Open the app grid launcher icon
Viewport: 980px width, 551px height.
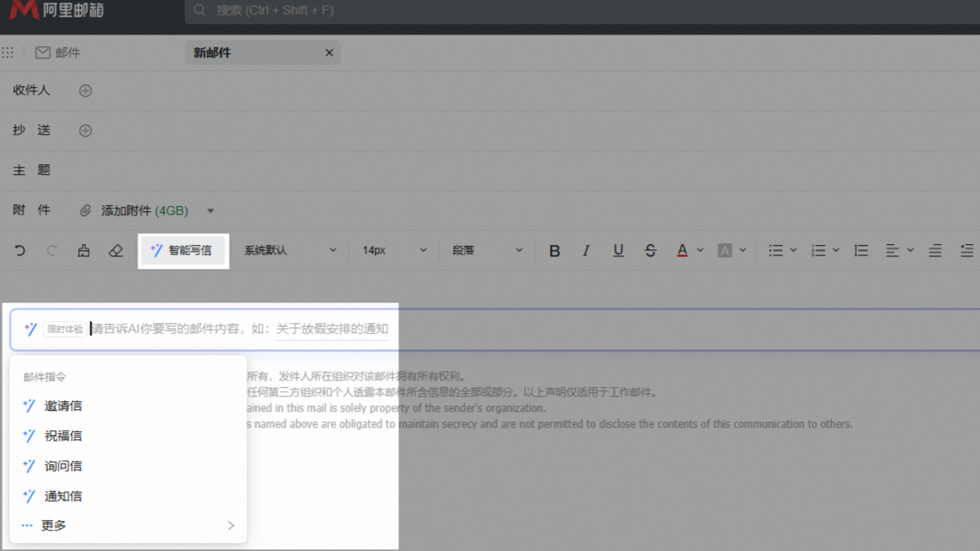pos(7,52)
